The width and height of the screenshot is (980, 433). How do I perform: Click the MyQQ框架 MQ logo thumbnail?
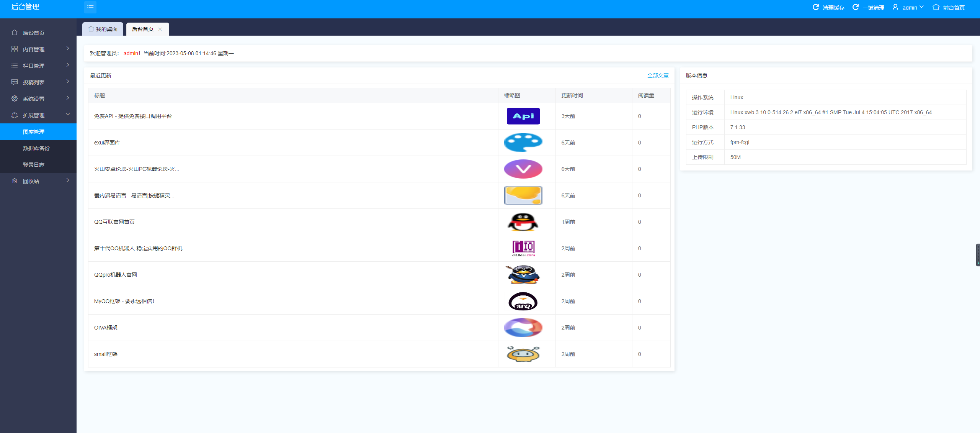pos(523,301)
